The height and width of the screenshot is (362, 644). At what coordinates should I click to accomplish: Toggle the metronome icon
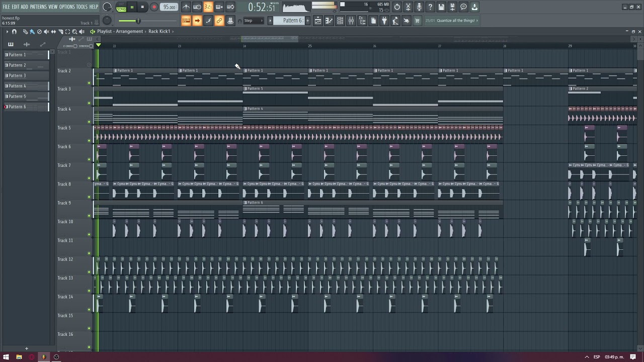186,7
